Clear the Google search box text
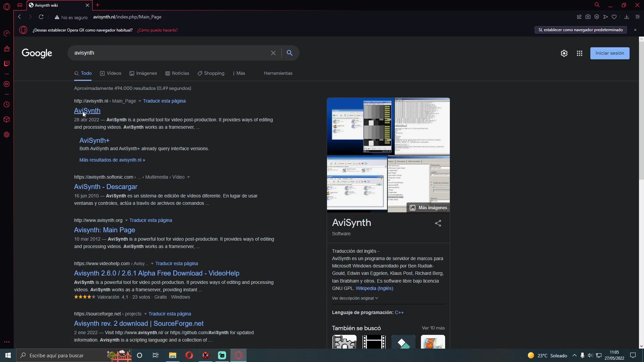 tap(273, 53)
